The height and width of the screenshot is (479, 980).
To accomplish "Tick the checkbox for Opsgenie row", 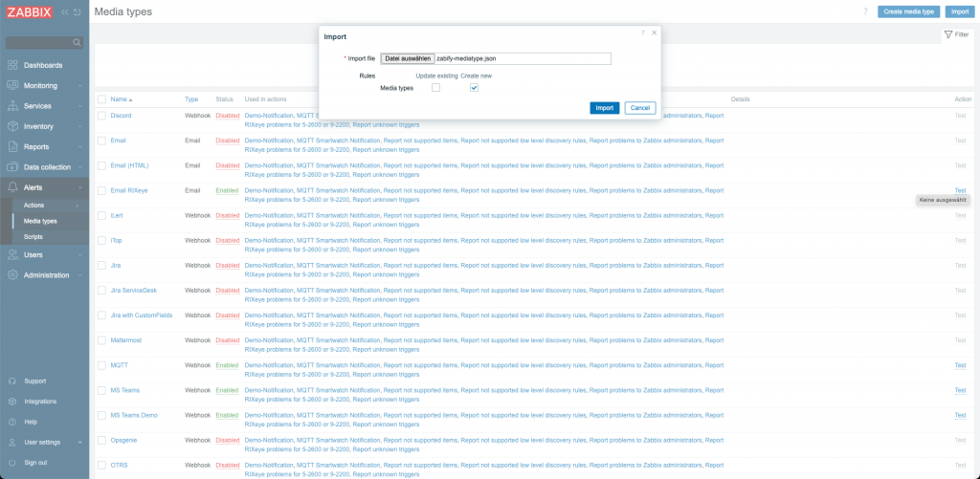I will 101,441.
